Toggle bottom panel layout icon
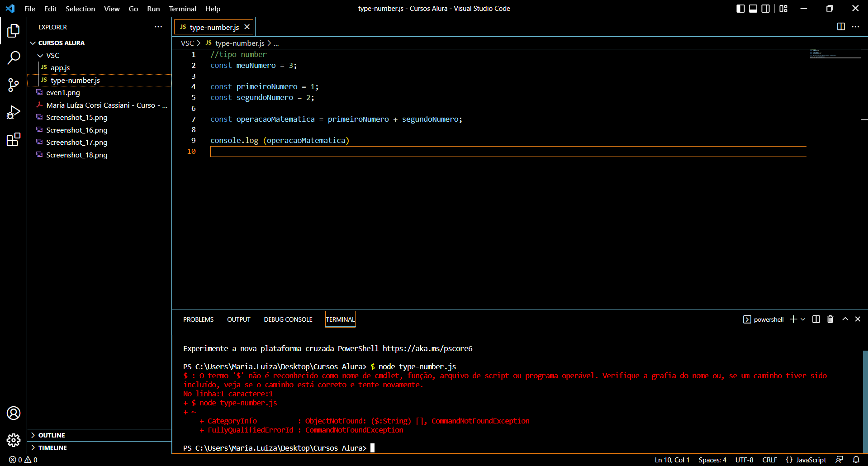The width and height of the screenshot is (868, 466). (753, 9)
